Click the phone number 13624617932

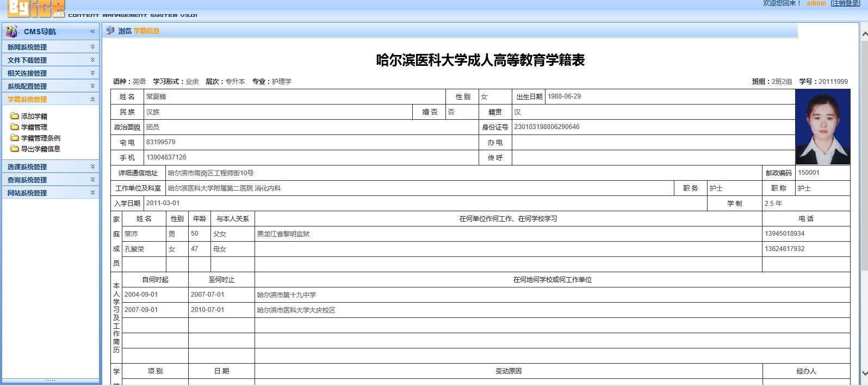pyautogui.click(x=784, y=249)
